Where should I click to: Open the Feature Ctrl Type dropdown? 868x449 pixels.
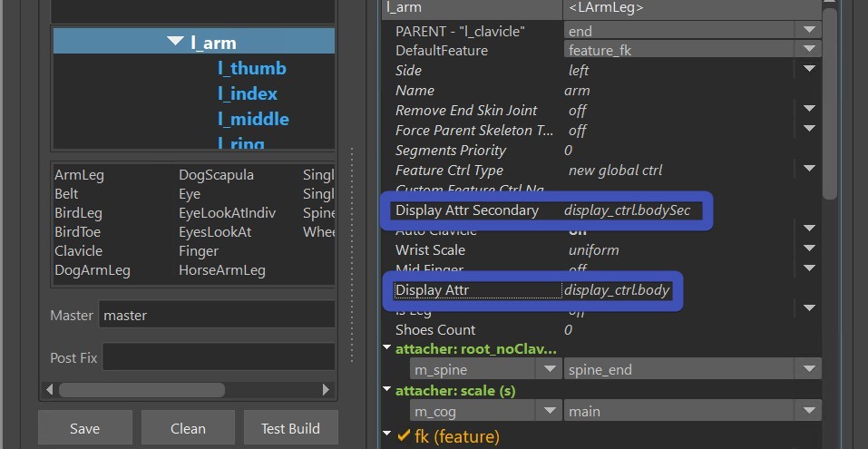(809, 169)
